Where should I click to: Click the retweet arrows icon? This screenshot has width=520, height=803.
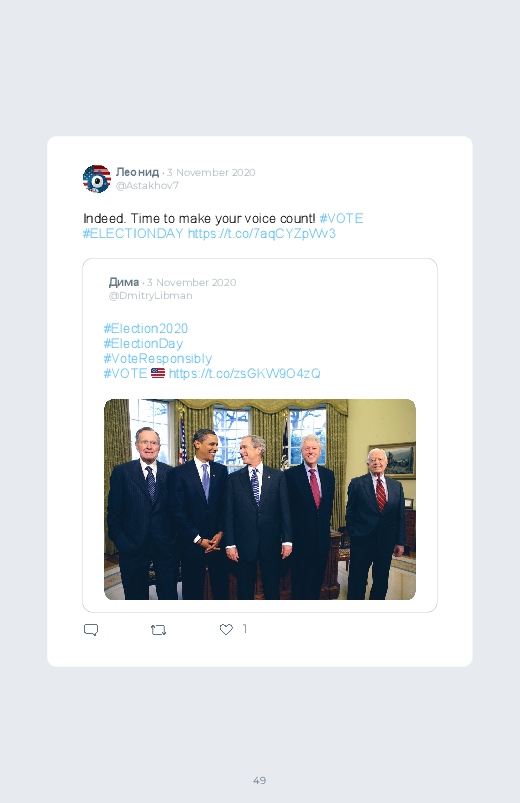158,629
